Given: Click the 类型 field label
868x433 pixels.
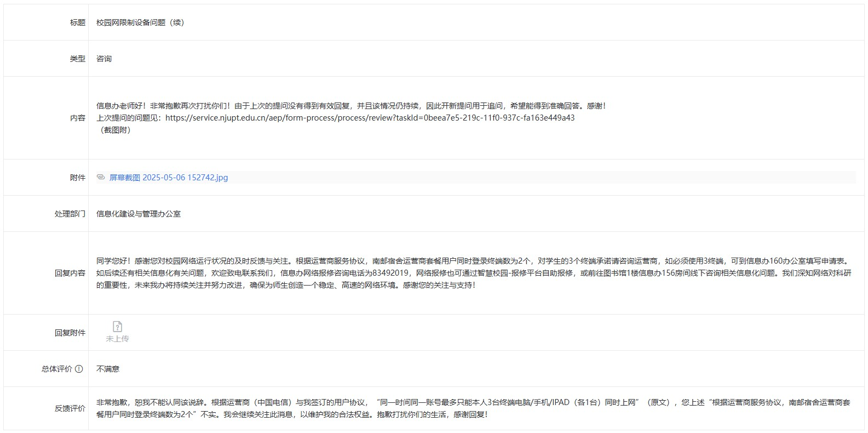Looking at the screenshot, I should 77,59.
